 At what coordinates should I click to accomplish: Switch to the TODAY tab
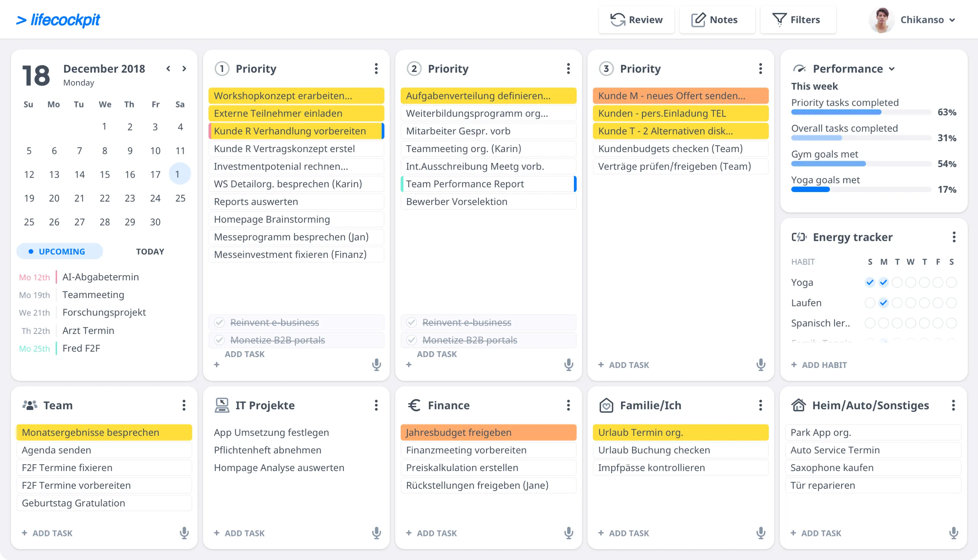point(150,252)
